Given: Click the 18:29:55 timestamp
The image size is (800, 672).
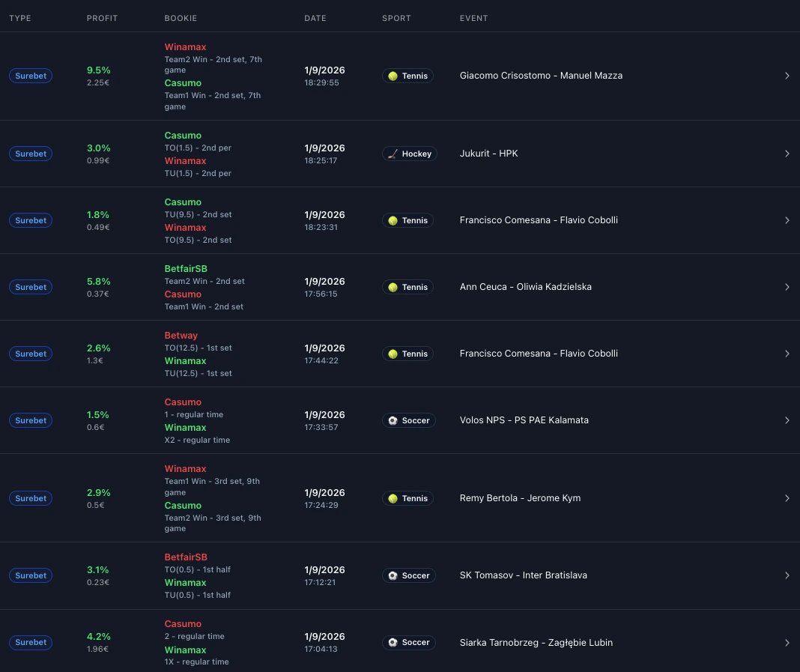Looking at the screenshot, I should coord(321,82).
